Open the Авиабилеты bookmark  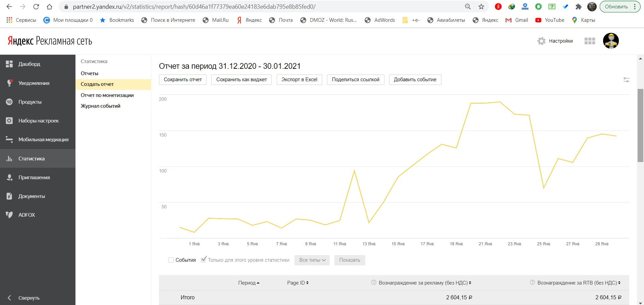[x=446, y=20]
